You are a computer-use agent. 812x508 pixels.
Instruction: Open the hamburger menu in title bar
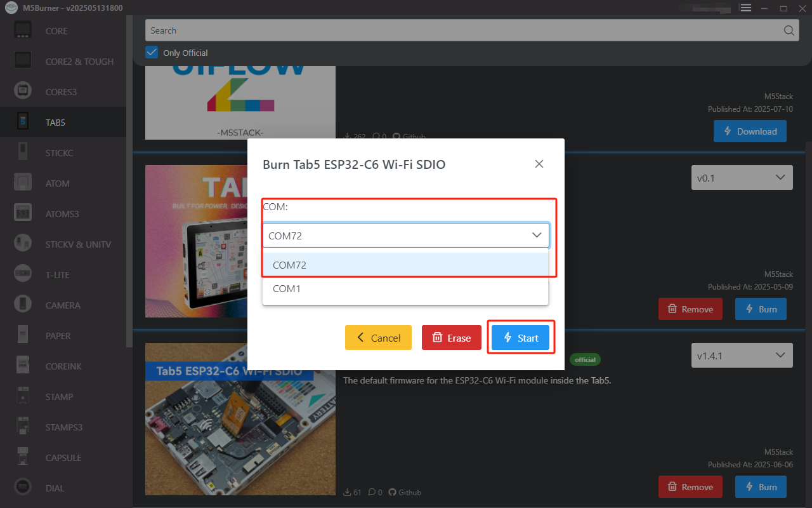click(x=746, y=8)
